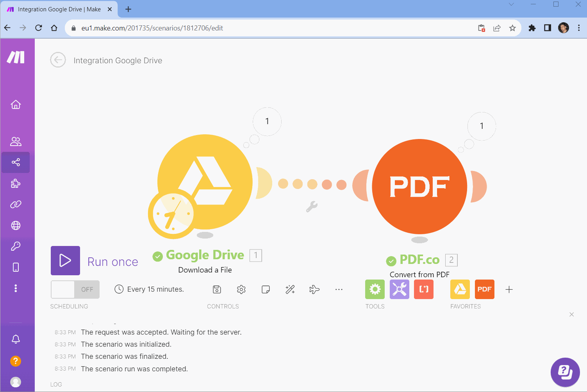Open the Chrome profile avatar

(x=564, y=28)
